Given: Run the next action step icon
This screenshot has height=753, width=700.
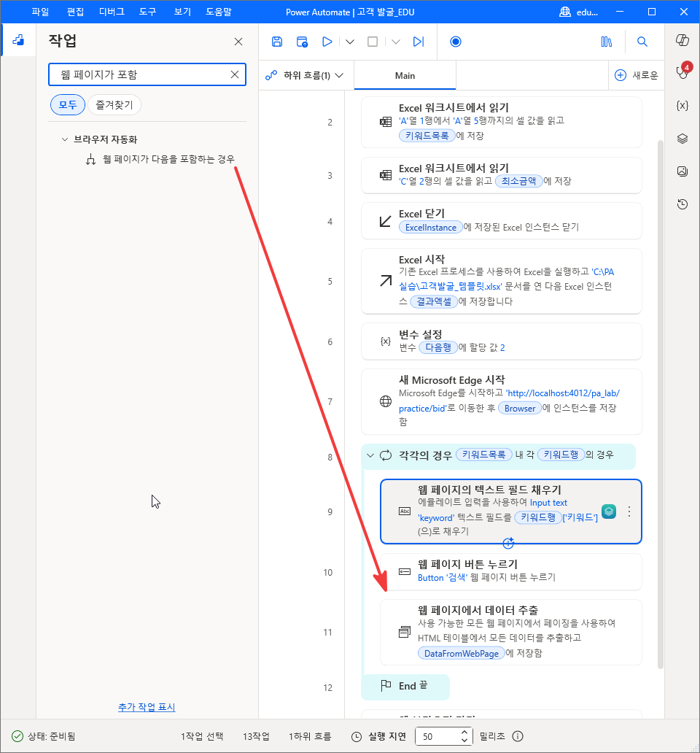Looking at the screenshot, I should pyautogui.click(x=419, y=42).
